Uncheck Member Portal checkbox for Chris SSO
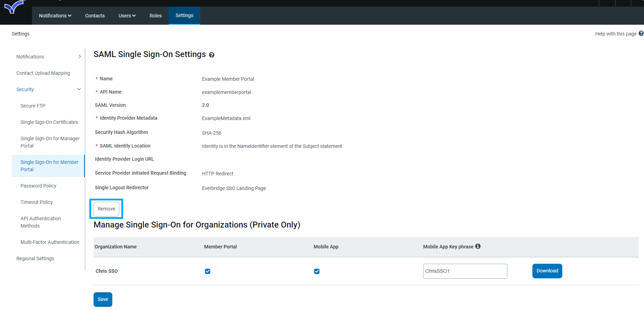Image resolution: width=644 pixels, height=310 pixels. click(x=208, y=271)
